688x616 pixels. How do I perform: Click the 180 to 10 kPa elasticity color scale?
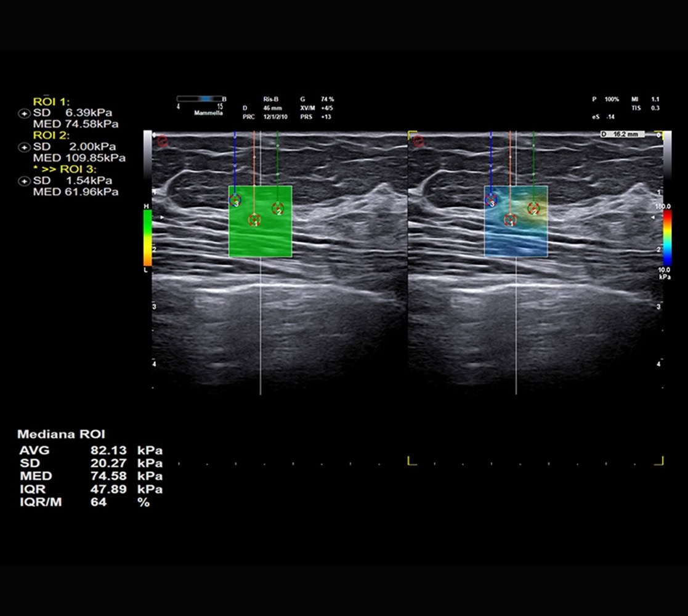666,237
